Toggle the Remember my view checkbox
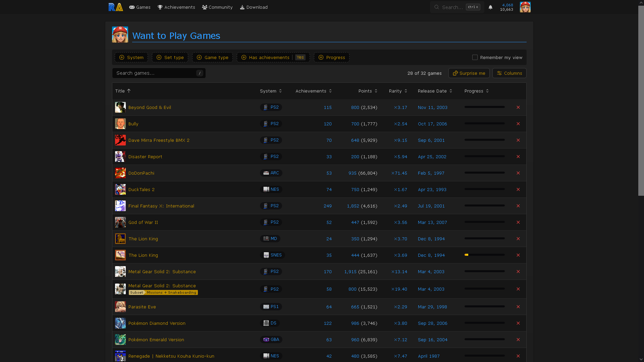 (475, 57)
